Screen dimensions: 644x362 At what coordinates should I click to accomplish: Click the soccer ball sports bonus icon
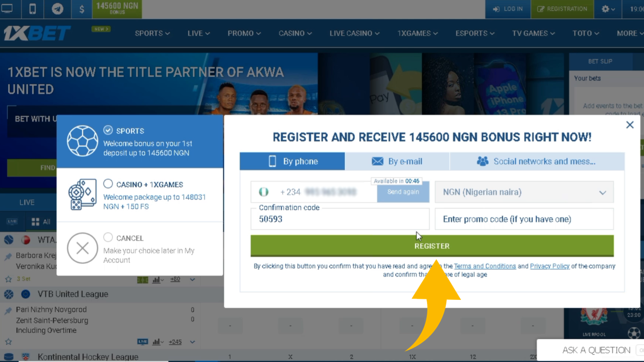82,141
